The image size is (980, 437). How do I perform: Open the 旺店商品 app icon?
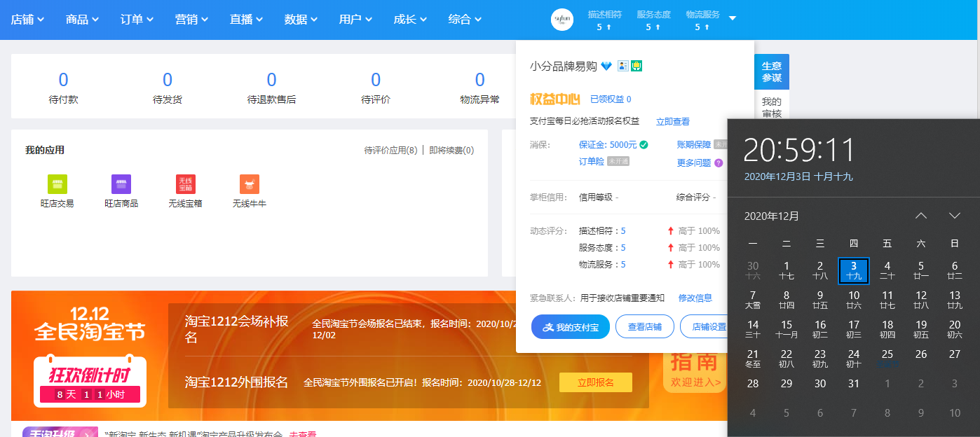[x=121, y=184]
